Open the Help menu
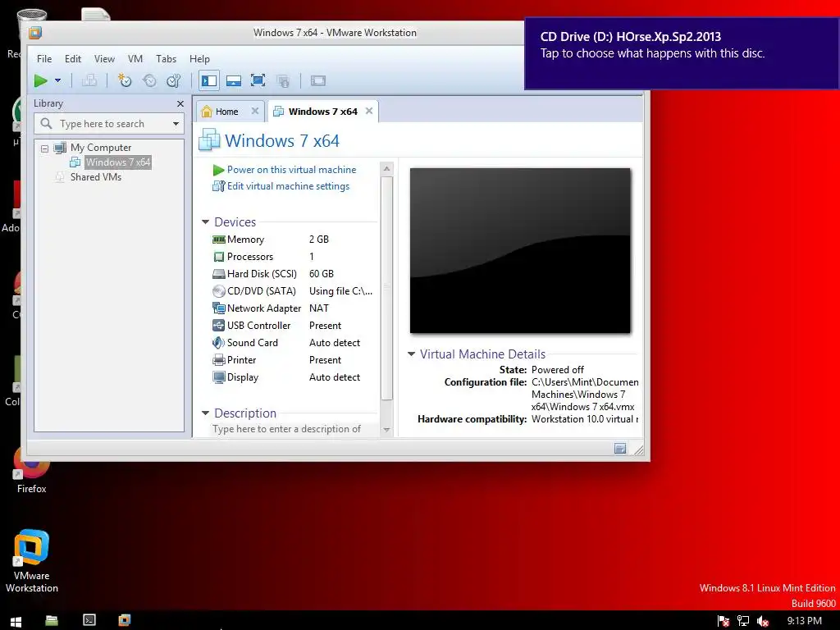The height and width of the screenshot is (630, 840). [x=199, y=59]
